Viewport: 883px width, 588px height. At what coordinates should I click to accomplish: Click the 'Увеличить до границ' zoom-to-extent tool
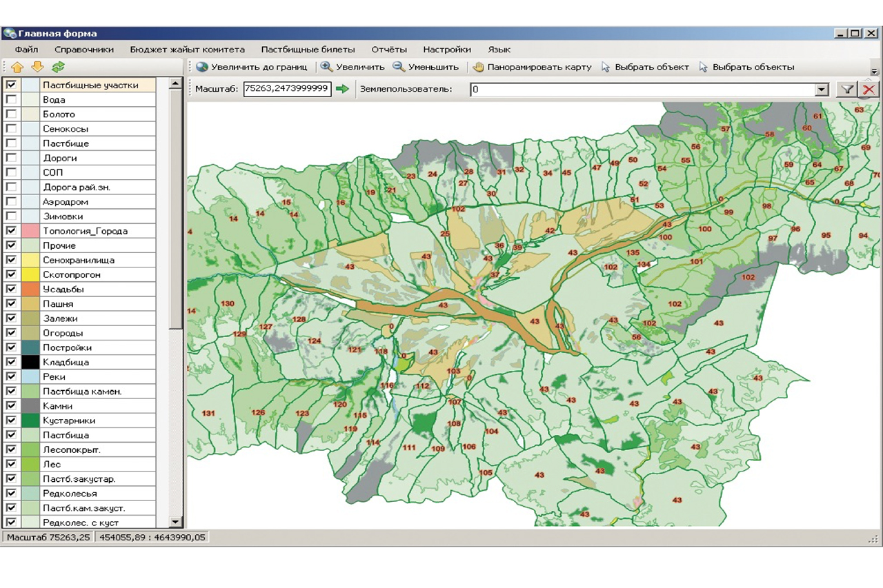tap(252, 67)
